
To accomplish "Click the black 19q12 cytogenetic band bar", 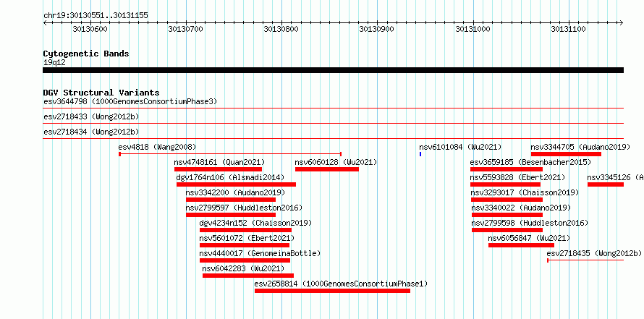I will point(333,70).
